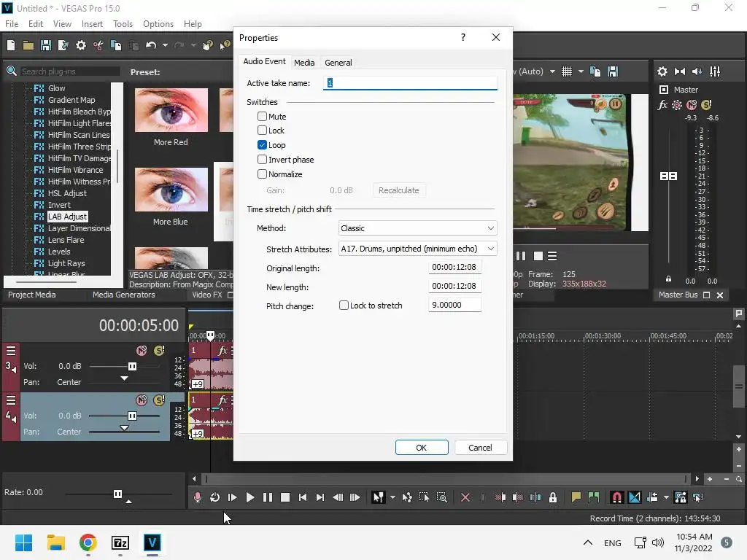Image resolution: width=747 pixels, height=560 pixels.
Task: Check Lock to stretch option
Action: coord(344,306)
